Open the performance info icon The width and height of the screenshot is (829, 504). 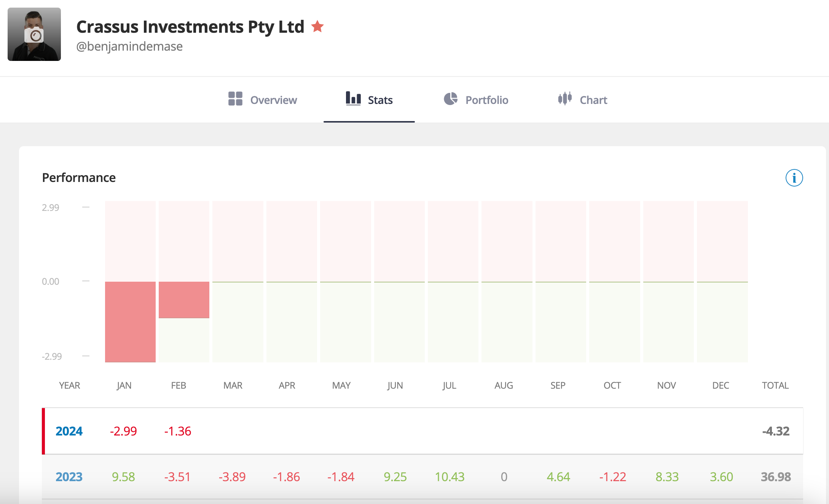(x=794, y=178)
